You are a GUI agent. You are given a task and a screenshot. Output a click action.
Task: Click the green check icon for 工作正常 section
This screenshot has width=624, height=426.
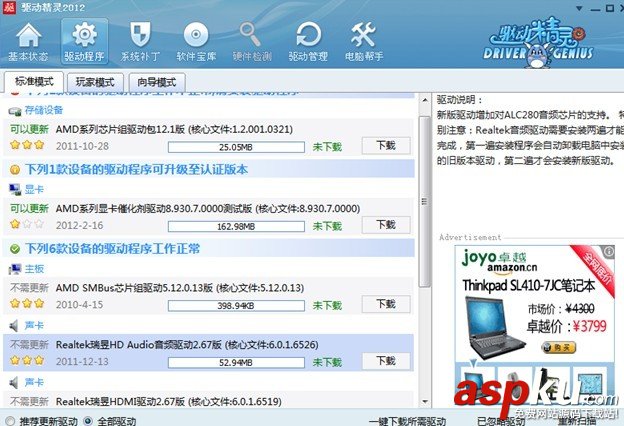click(x=15, y=249)
